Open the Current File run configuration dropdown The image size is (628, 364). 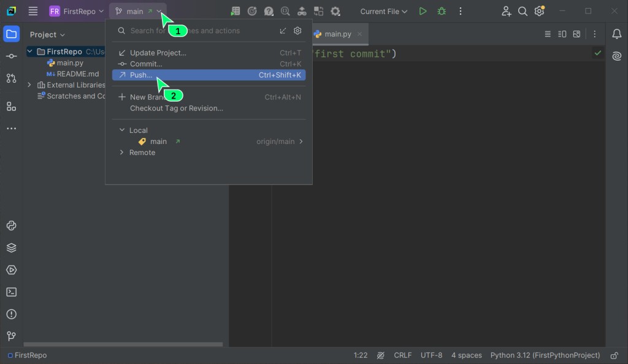(383, 11)
